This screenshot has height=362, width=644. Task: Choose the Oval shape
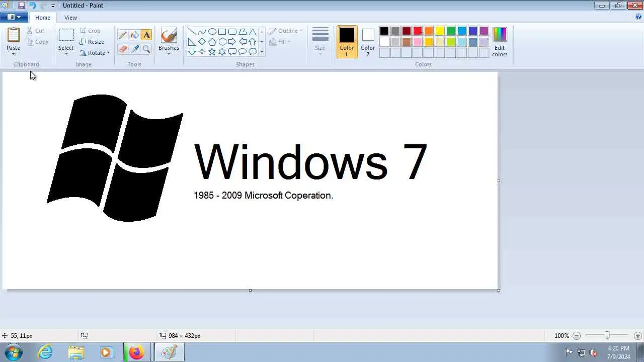pyautogui.click(x=212, y=32)
